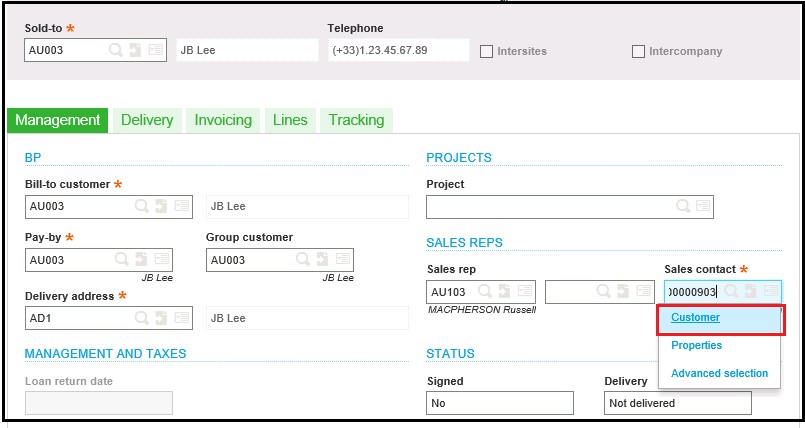Tick the Intercompany checkbox
Image resolution: width=805 pixels, height=428 pixels.
tap(638, 51)
